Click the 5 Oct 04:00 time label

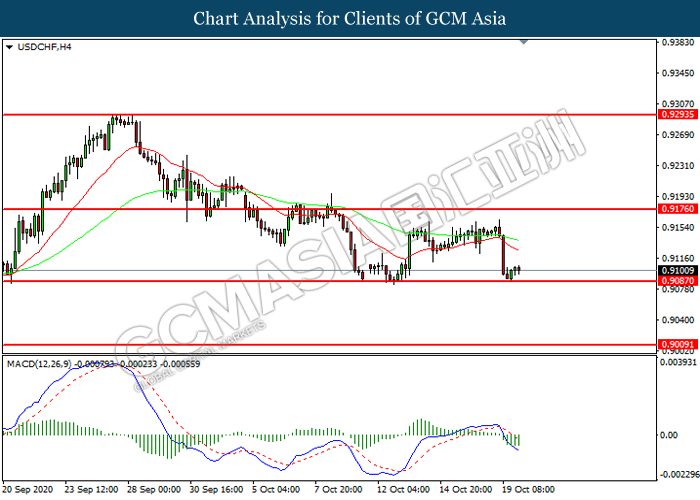(x=276, y=489)
